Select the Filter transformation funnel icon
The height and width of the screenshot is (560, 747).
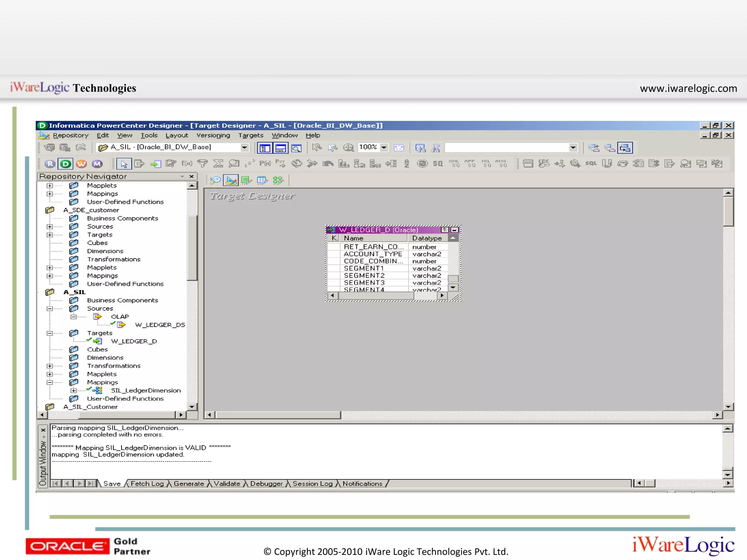(202, 164)
